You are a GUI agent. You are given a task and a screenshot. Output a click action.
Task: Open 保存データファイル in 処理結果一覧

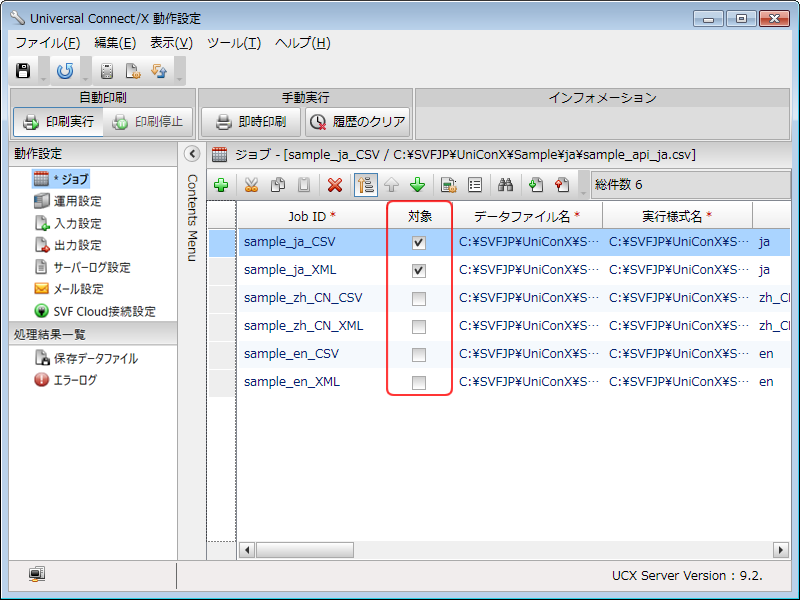(x=86, y=358)
